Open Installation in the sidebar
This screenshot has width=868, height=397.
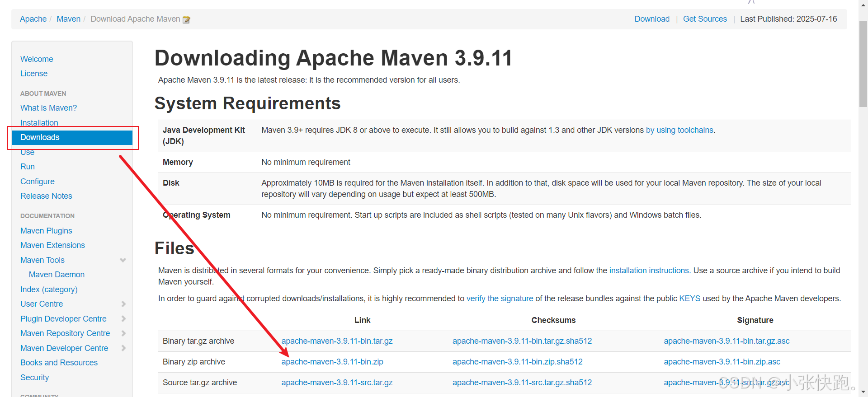pos(39,123)
